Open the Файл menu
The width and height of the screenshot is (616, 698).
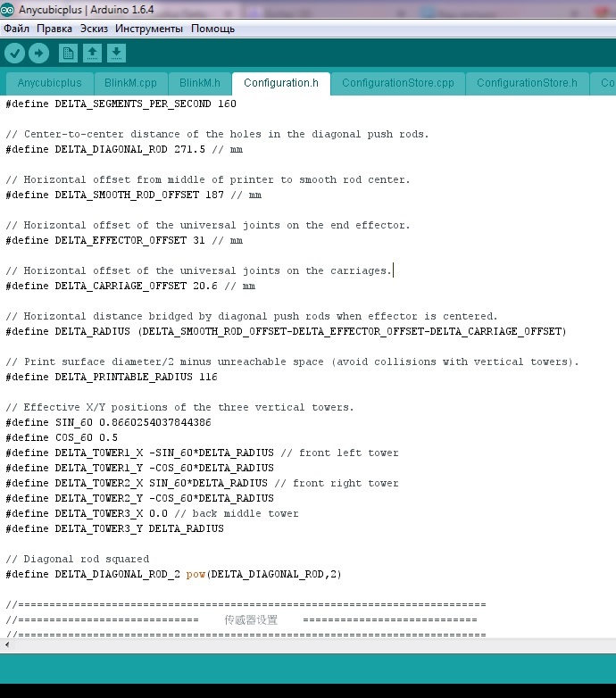pos(16,29)
